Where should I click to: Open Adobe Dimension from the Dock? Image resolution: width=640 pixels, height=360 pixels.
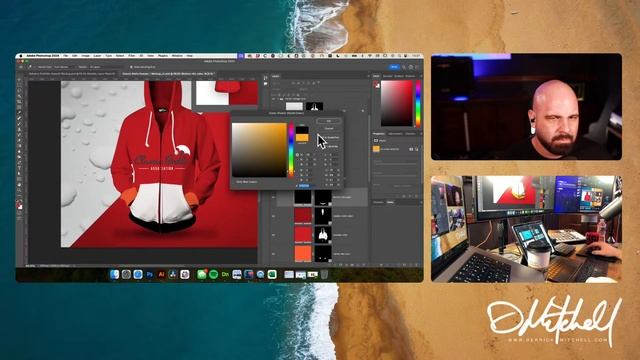click(x=225, y=275)
